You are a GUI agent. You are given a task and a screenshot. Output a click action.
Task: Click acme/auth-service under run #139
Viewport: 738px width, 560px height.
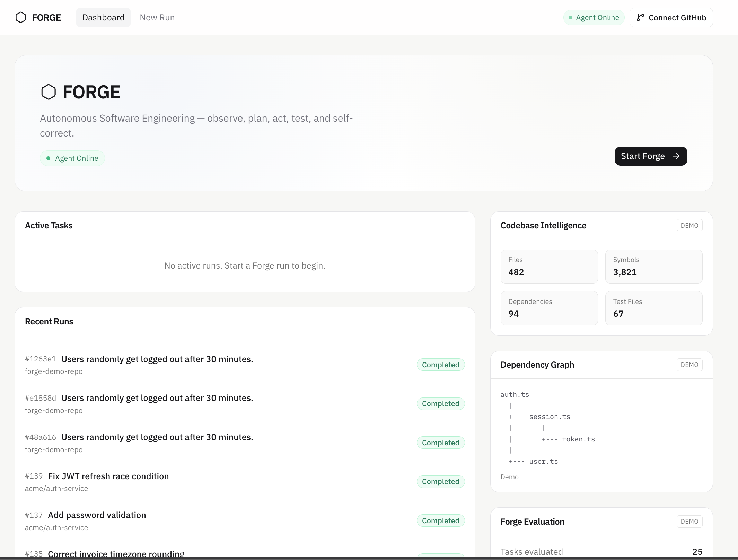click(56, 488)
